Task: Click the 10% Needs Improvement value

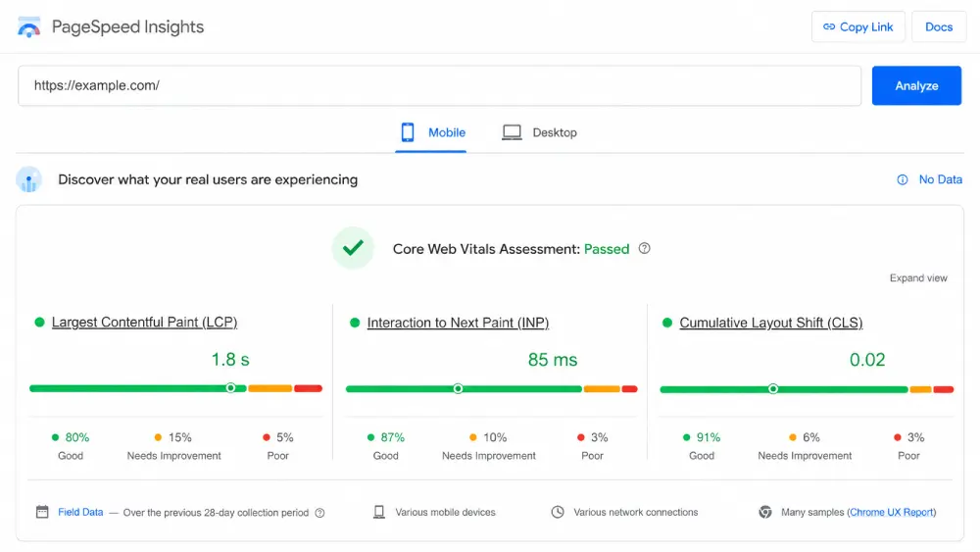Action: coord(495,437)
